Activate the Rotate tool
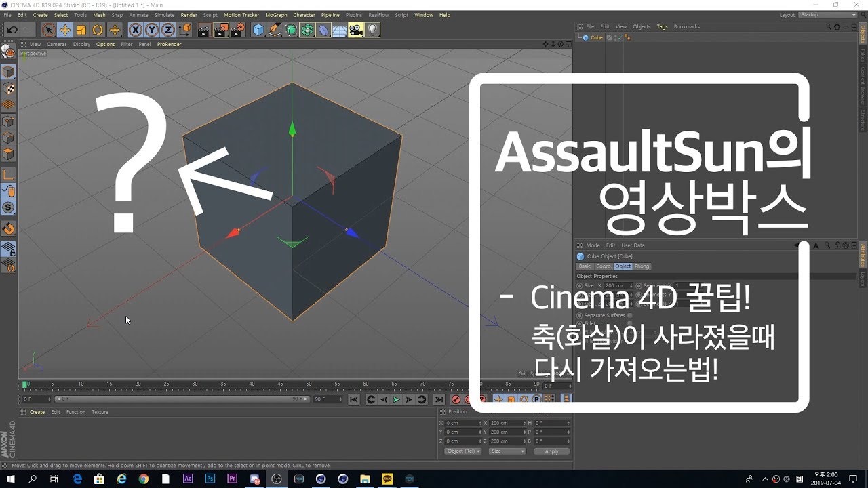The height and width of the screenshot is (488, 868). [x=98, y=30]
